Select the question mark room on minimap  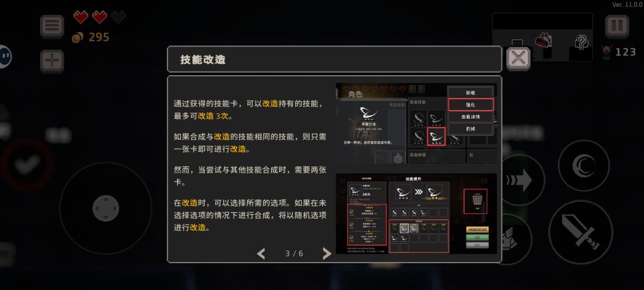[581, 42]
